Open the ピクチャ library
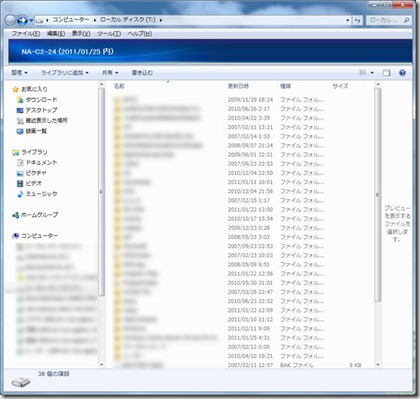The width and height of the screenshot is (420, 399). [x=36, y=173]
